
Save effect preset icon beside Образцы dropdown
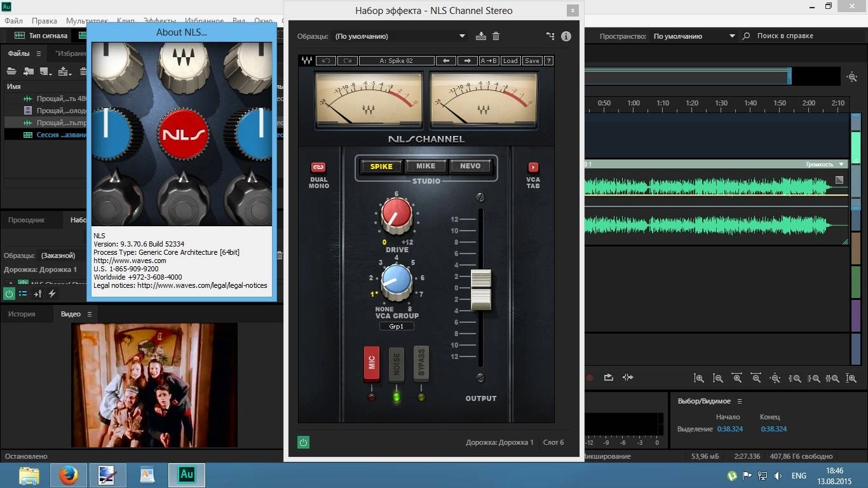(481, 36)
